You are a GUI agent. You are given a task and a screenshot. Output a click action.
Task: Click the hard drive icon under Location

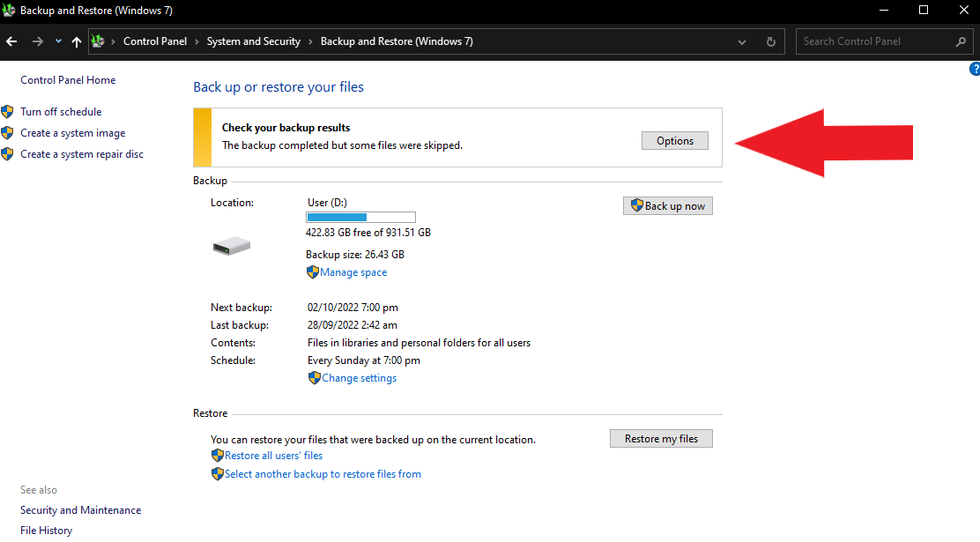tap(231, 246)
